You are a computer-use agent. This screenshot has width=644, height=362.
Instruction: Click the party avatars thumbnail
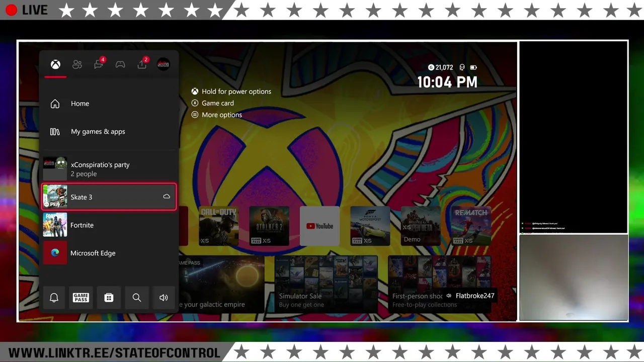click(x=55, y=169)
